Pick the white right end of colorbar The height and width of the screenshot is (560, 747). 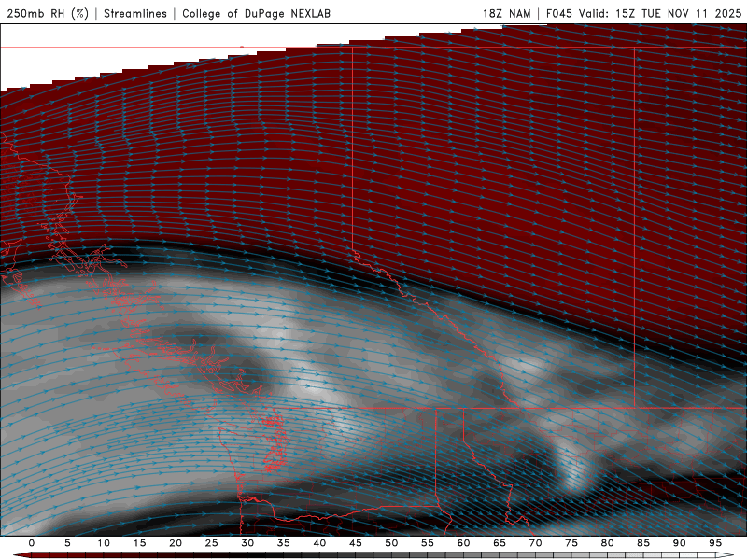pos(725,555)
